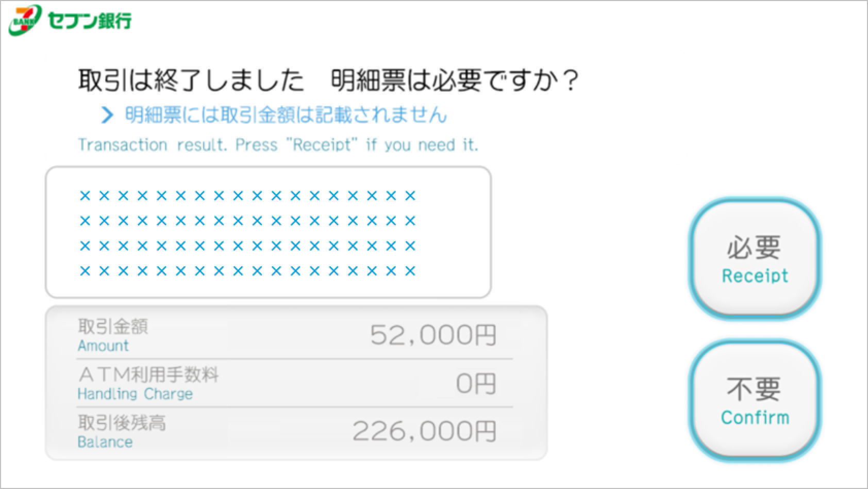The width and height of the screenshot is (868, 489).
Task: Click the 52,000円 amount value
Action: [x=433, y=335]
